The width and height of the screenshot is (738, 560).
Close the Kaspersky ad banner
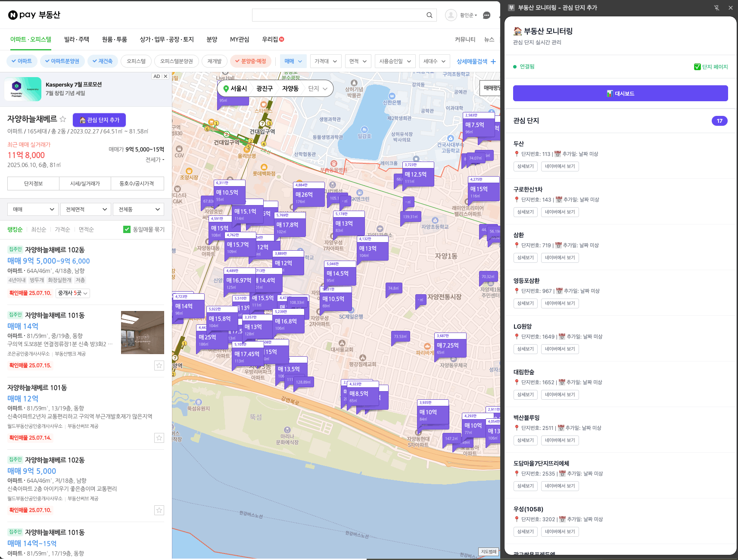tap(165, 76)
